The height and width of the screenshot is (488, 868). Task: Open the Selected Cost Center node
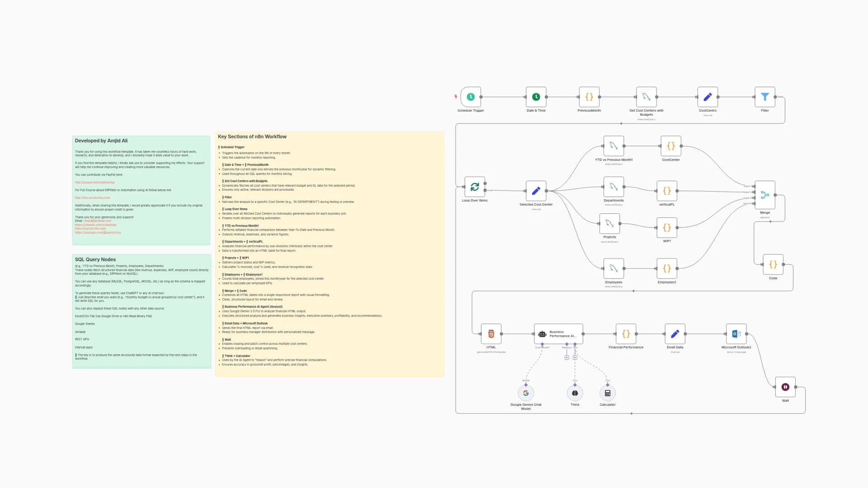click(536, 191)
